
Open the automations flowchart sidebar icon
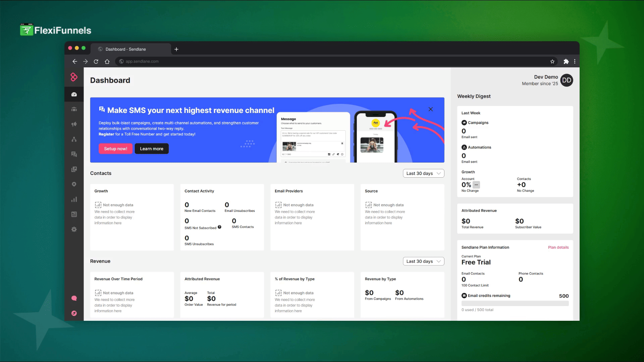pyautogui.click(x=74, y=139)
